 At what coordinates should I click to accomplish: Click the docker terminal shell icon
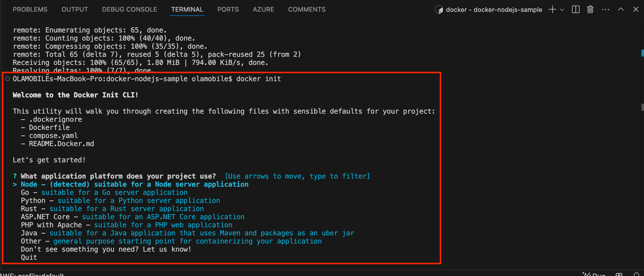click(x=439, y=10)
